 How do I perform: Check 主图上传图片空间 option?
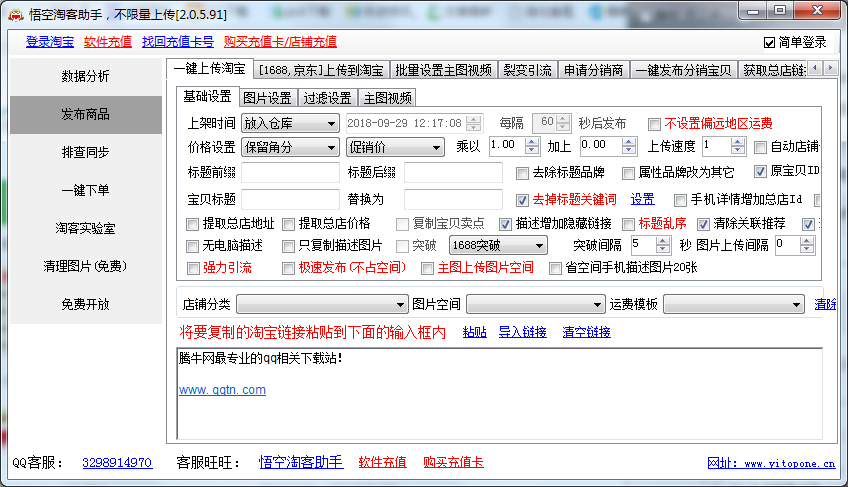tap(427, 268)
